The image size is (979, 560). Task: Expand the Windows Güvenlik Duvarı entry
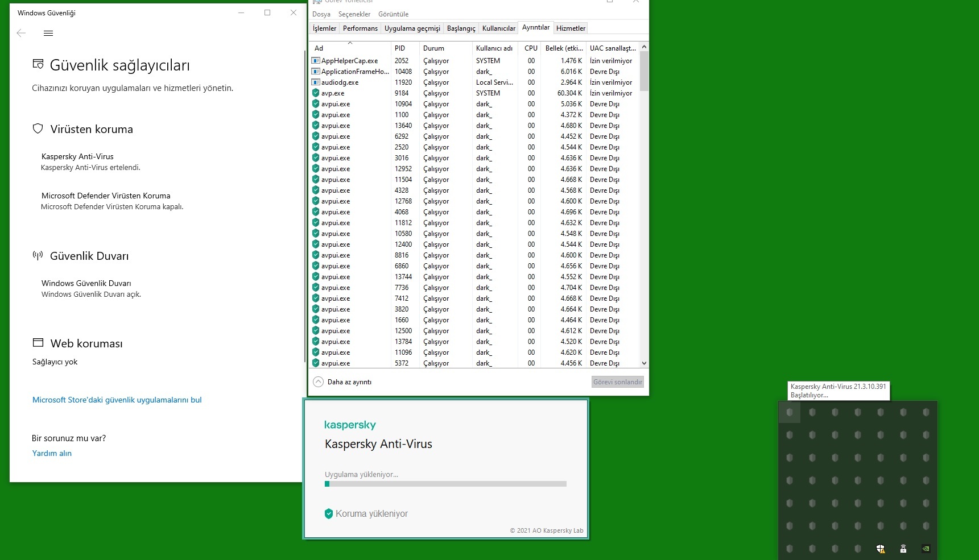coord(91,288)
